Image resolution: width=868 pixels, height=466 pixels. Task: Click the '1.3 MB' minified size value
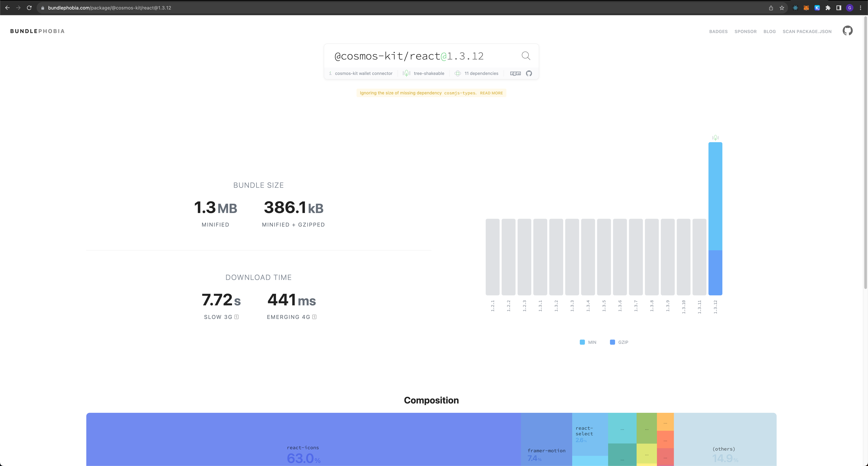pyautogui.click(x=216, y=207)
